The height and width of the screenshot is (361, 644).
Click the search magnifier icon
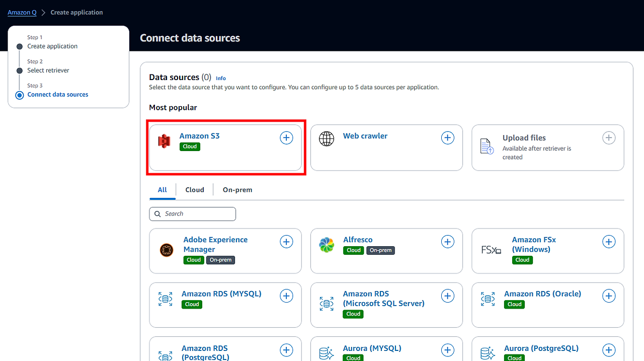tap(158, 214)
